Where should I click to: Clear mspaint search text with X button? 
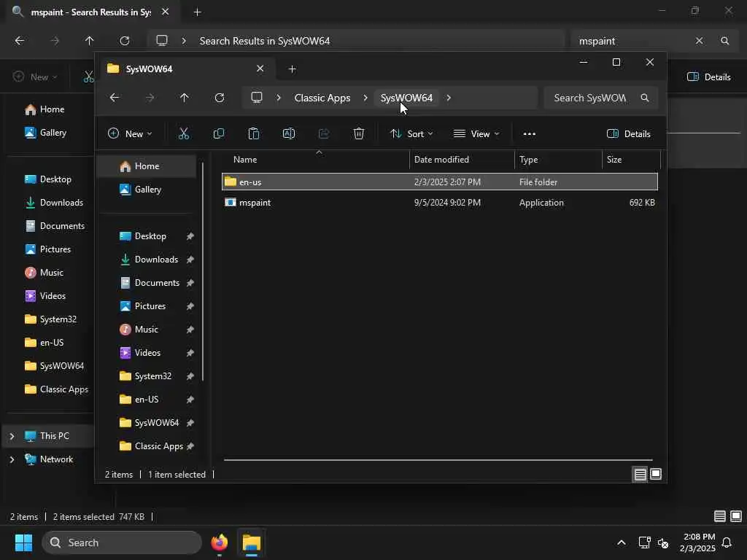[x=699, y=41]
